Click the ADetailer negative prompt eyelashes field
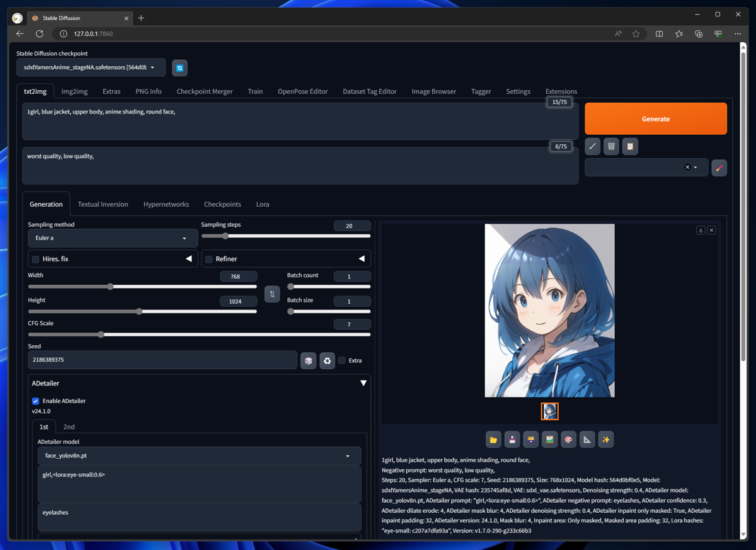The image size is (756, 550). click(x=199, y=517)
